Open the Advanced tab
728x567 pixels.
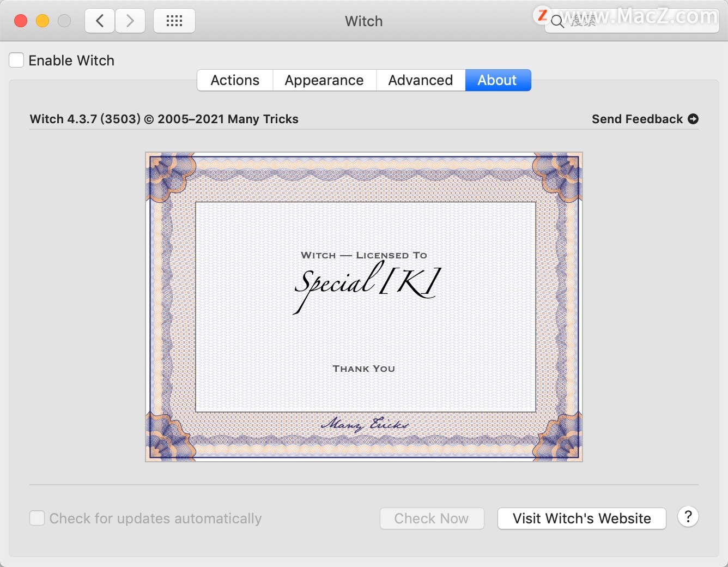point(421,80)
